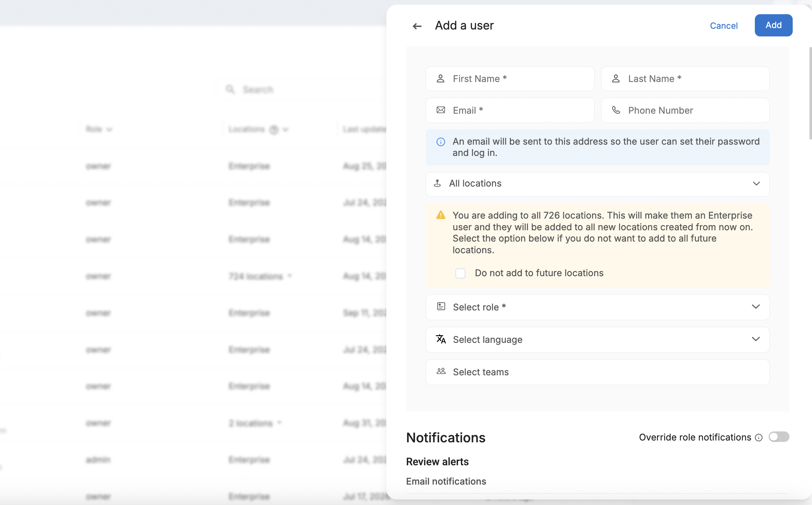This screenshot has height=505, width=812.
Task: Click the chevron on Select language
Action: coord(756,339)
